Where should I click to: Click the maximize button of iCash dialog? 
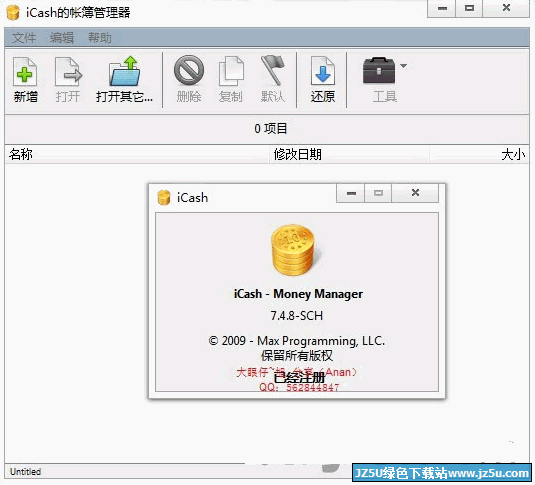coord(378,193)
